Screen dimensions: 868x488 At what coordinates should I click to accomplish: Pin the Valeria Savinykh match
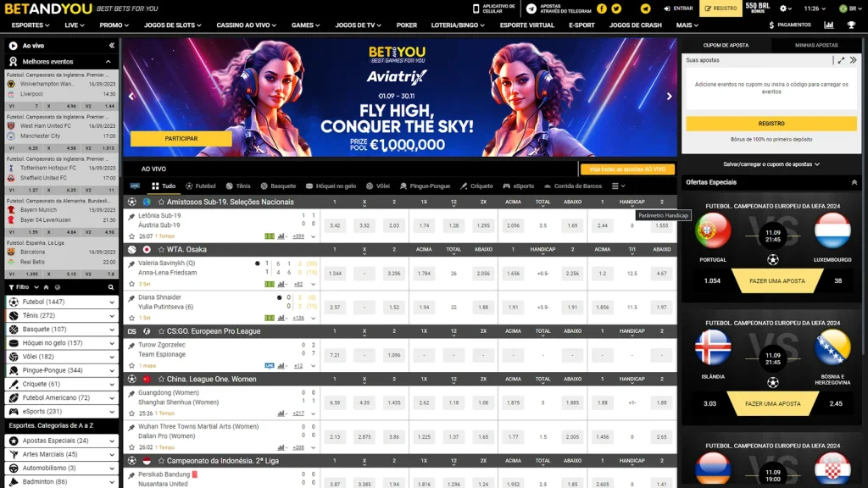[131, 264]
